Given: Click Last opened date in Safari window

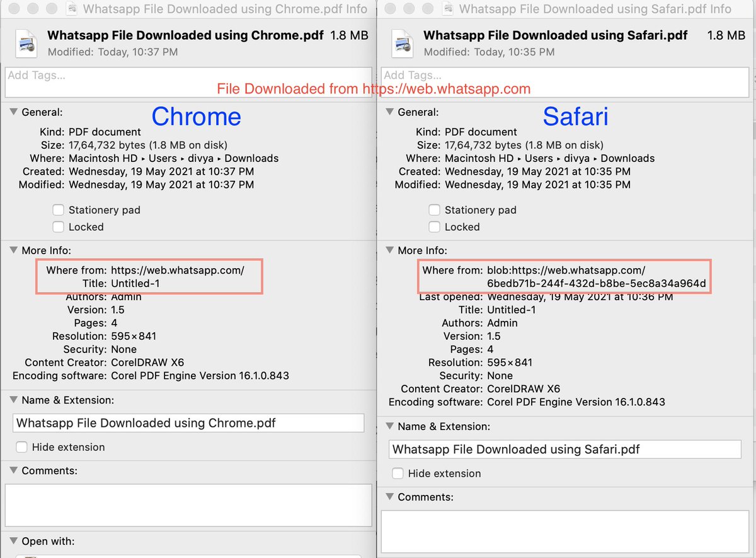Looking at the screenshot, I should click(580, 297).
